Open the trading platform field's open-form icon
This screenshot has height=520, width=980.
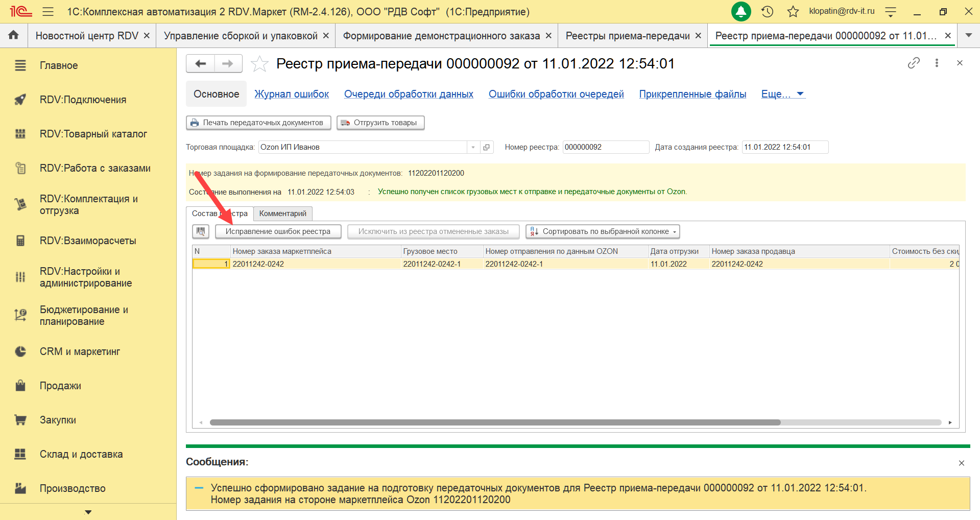pos(487,147)
